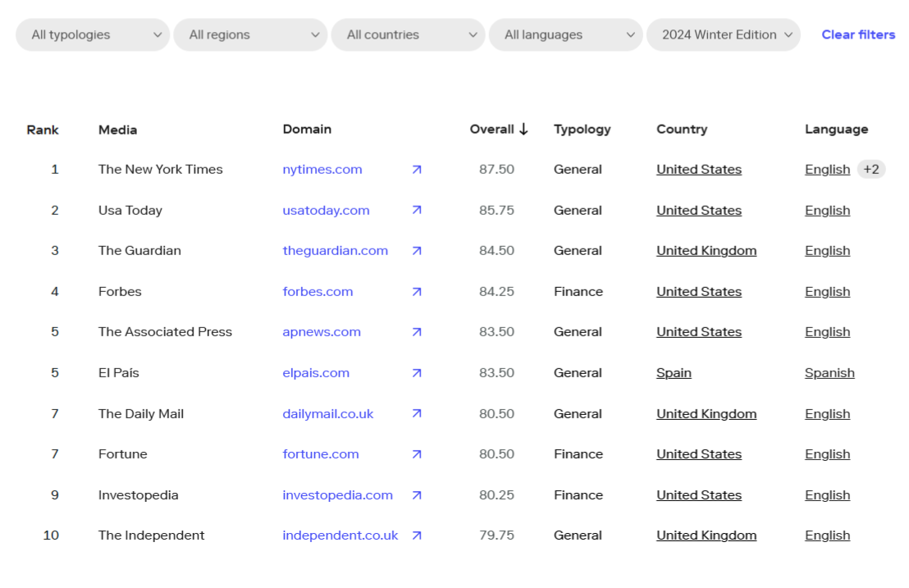Image resolution: width=909 pixels, height=588 pixels.
Task: Open the All languages dropdown
Action: (x=565, y=35)
